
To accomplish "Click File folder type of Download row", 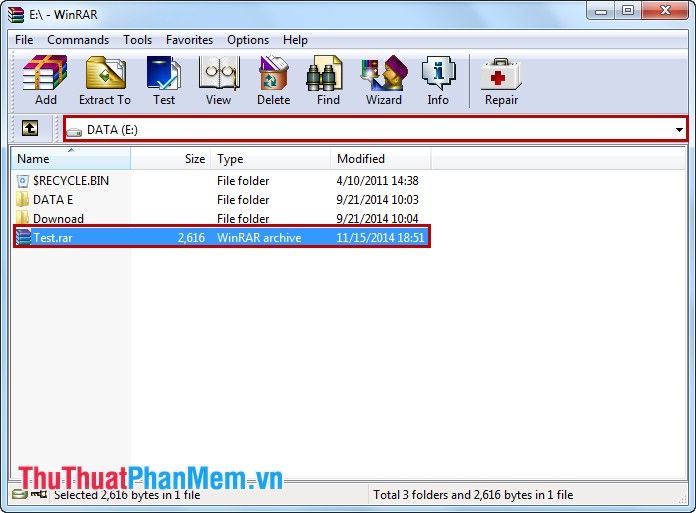I will [x=243, y=218].
